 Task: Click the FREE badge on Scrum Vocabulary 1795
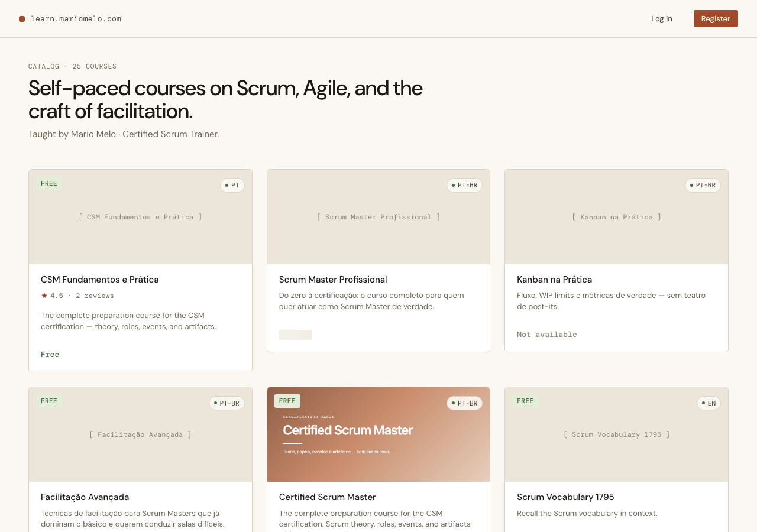(525, 401)
